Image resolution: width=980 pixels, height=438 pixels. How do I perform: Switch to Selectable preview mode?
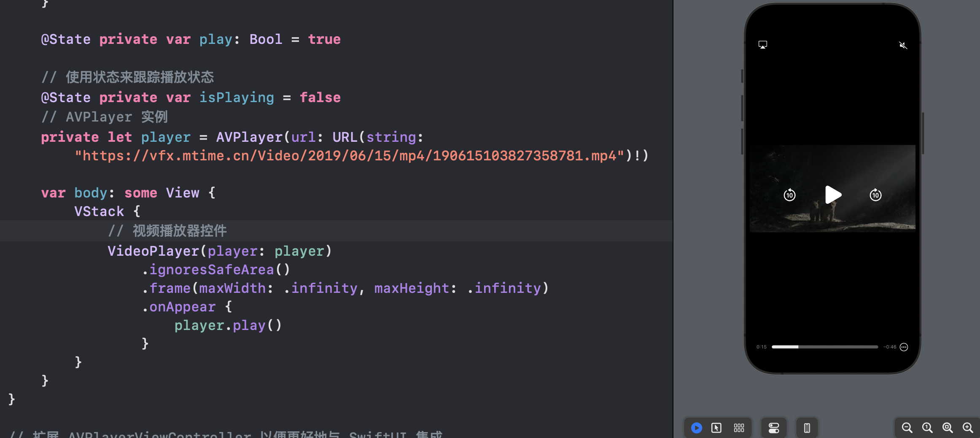coord(716,428)
